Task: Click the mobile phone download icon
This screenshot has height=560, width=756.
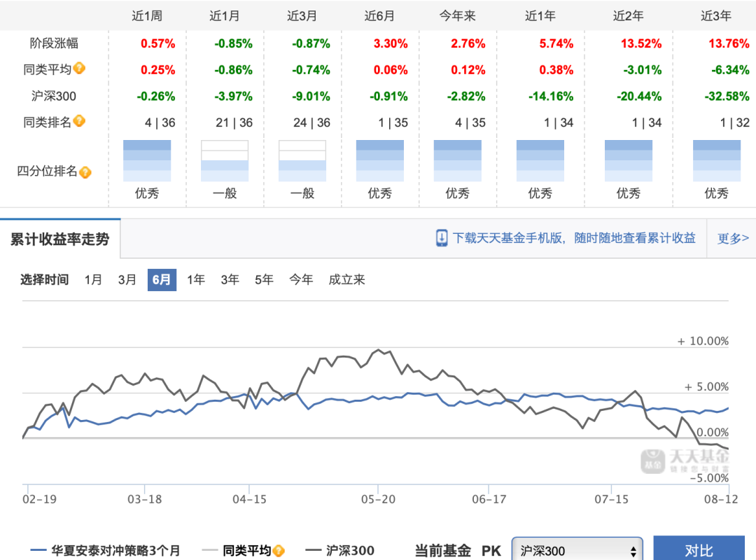Action: (x=442, y=238)
